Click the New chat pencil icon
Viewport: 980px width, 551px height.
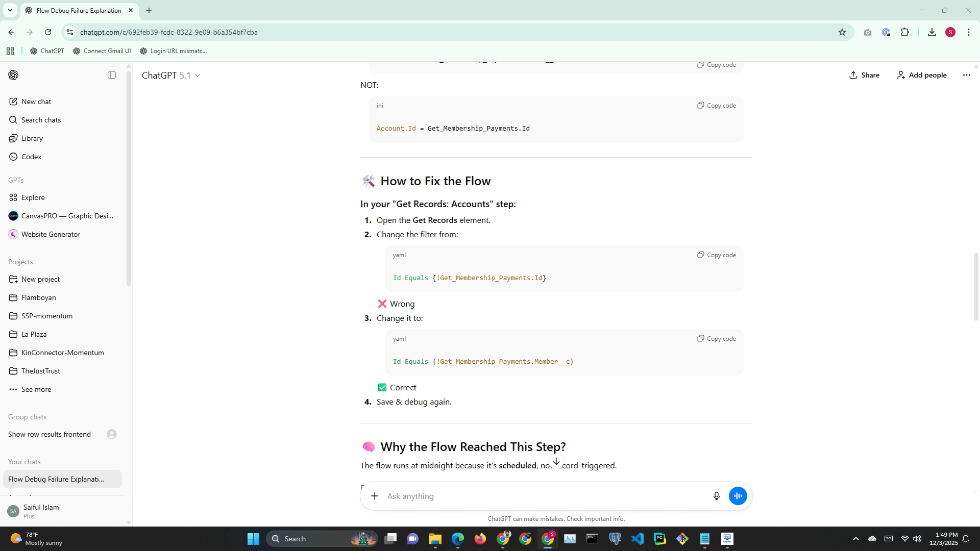(x=13, y=102)
